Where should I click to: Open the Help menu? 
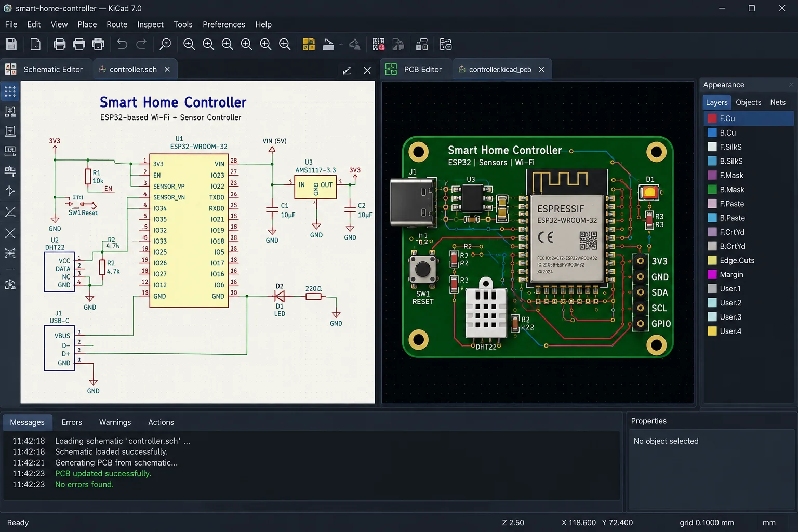263,24
